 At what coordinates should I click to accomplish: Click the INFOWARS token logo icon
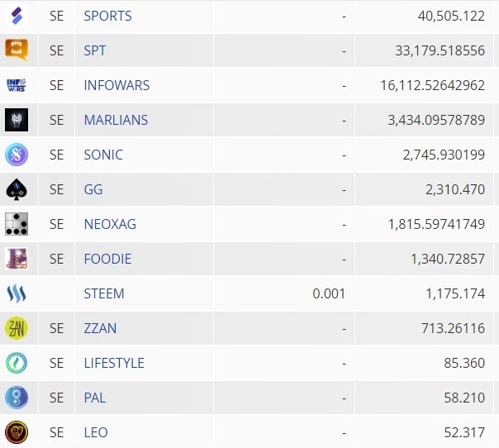click(x=17, y=85)
